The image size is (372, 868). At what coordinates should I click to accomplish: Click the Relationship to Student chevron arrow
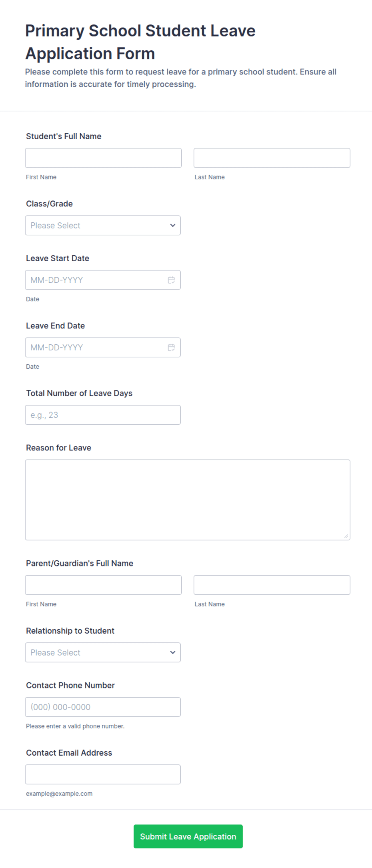coord(173,652)
